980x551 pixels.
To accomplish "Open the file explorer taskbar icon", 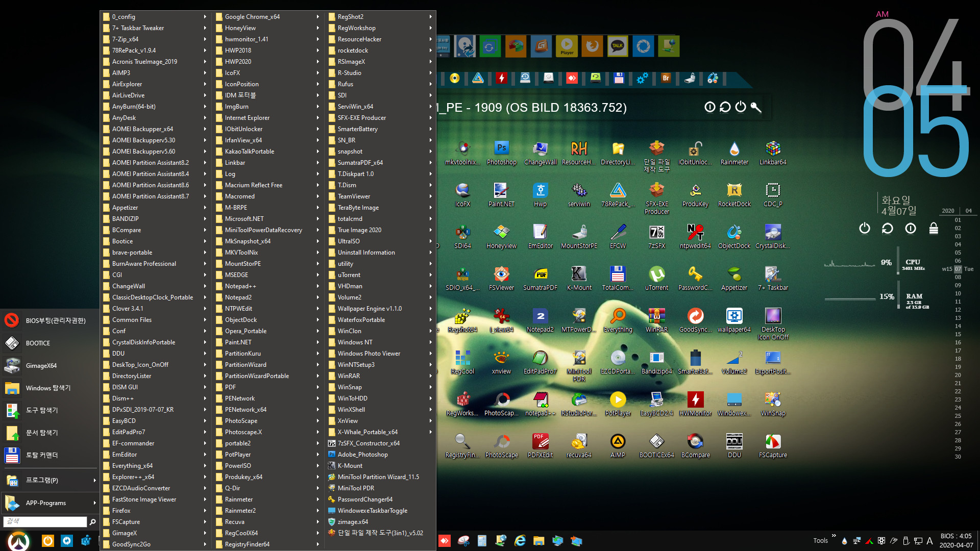I will [538, 541].
